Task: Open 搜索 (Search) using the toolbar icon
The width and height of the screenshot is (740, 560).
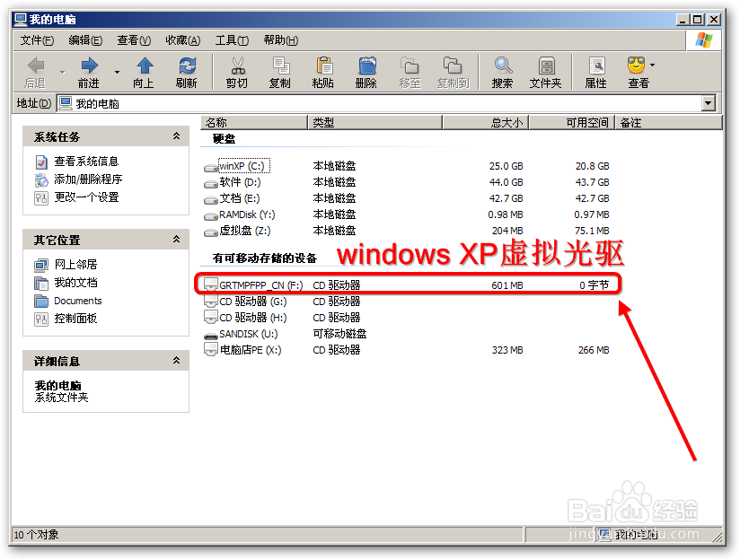Action: pos(503,72)
